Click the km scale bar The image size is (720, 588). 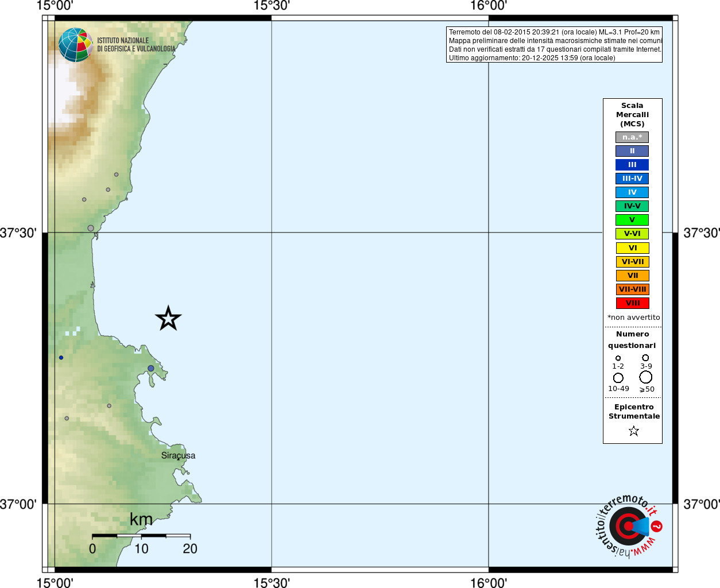coord(141,536)
